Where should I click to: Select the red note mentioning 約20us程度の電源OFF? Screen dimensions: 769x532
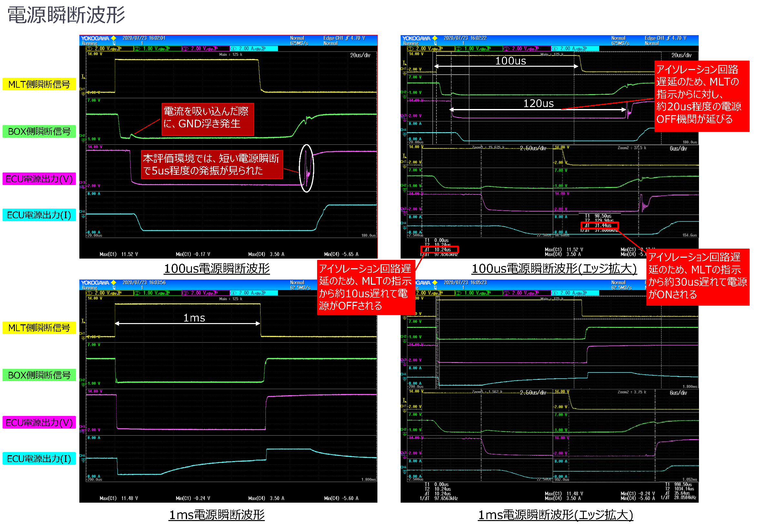[x=702, y=96]
